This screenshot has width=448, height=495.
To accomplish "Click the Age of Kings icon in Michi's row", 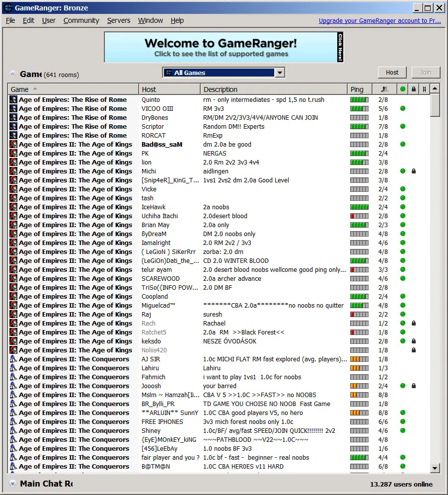I will pos(13,171).
